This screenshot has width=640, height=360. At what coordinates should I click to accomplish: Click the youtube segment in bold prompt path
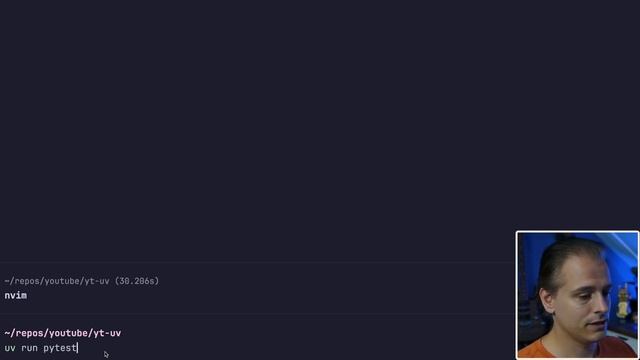(x=68, y=333)
